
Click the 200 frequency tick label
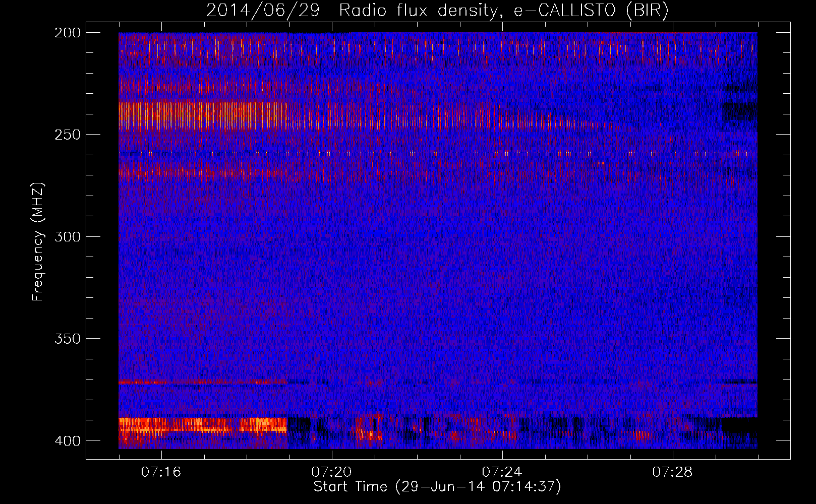[67, 33]
